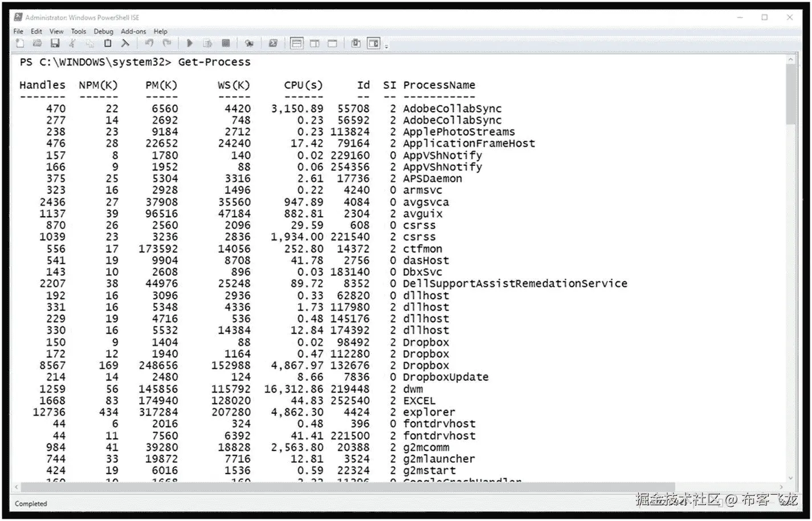
Task: Click the explorer process name
Action: click(429, 412)
